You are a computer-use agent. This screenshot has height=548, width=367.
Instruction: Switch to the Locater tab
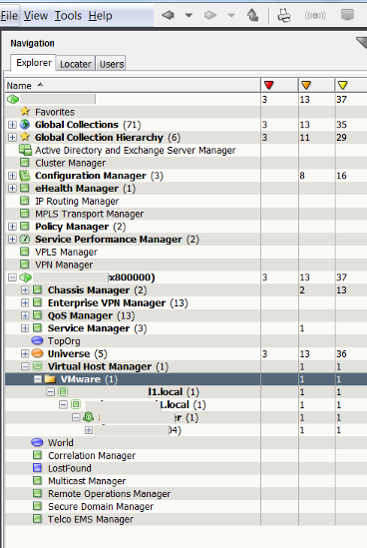tap(75, 64)
